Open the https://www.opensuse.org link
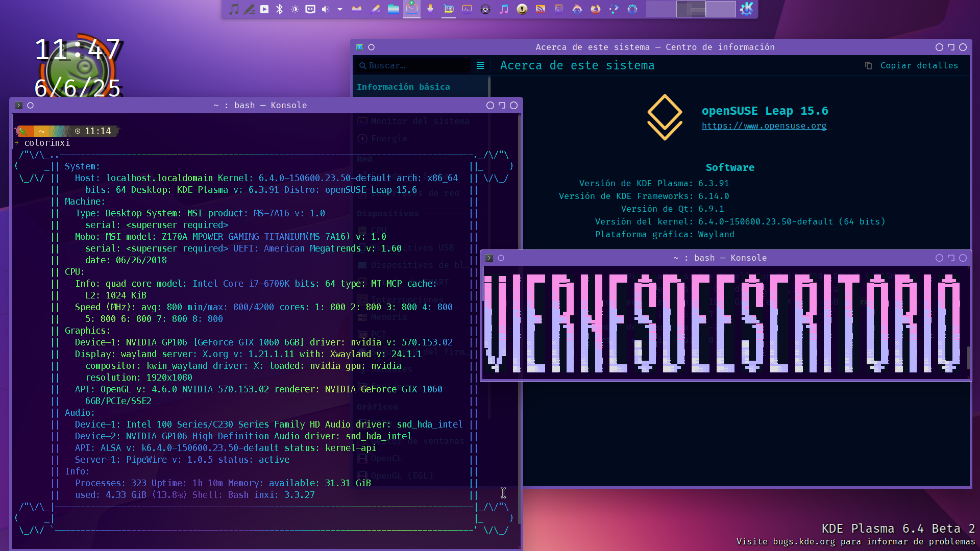 tap(764, 126)
